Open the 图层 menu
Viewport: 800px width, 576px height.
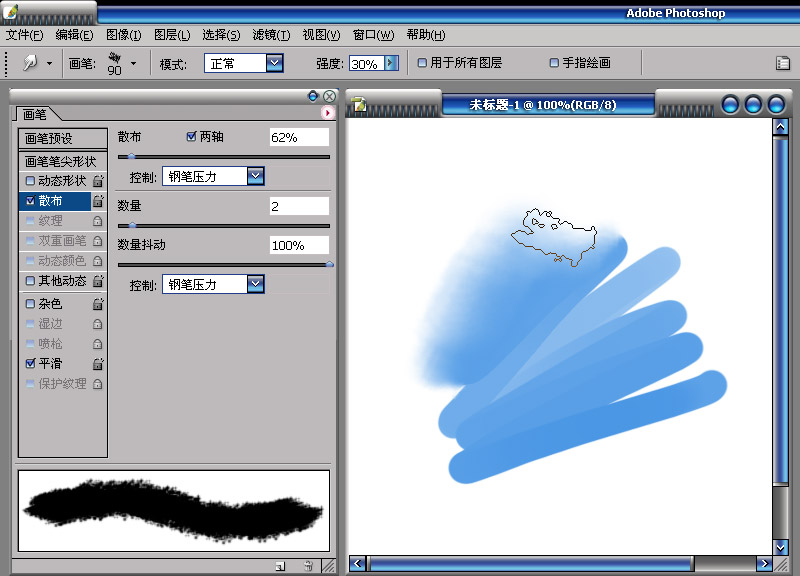point(172,35)
